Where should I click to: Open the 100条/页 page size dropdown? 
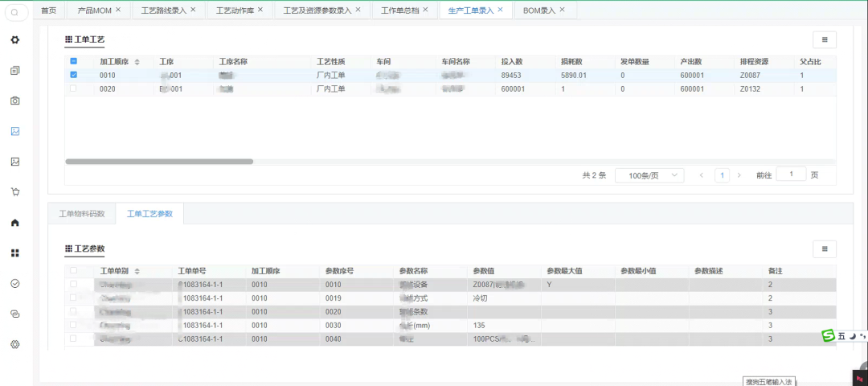point(649,175)
